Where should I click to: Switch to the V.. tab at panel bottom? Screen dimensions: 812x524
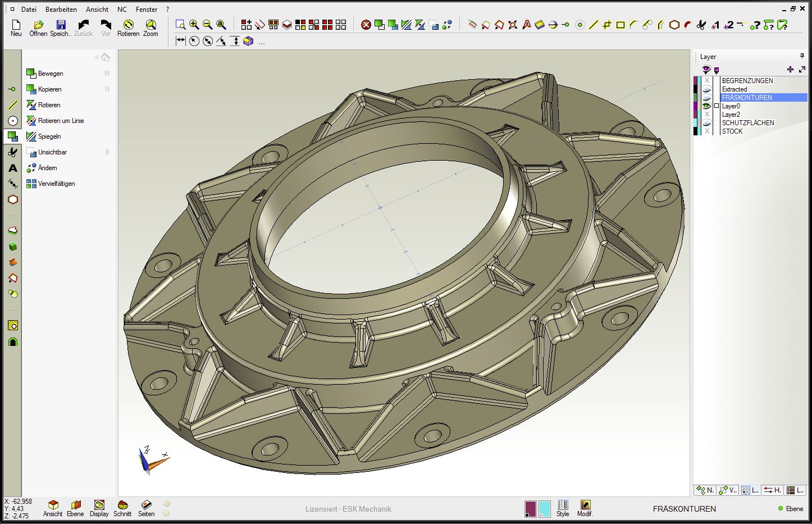coord(728,490)
